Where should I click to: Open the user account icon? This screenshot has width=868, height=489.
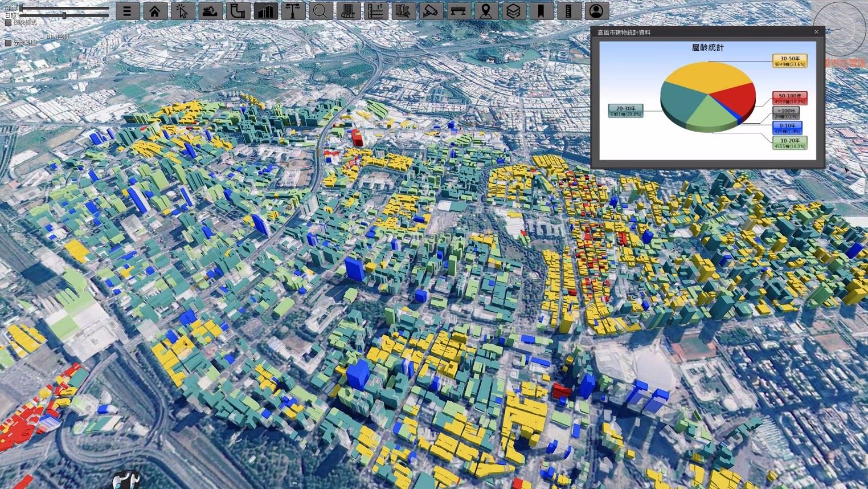[596, 11]
